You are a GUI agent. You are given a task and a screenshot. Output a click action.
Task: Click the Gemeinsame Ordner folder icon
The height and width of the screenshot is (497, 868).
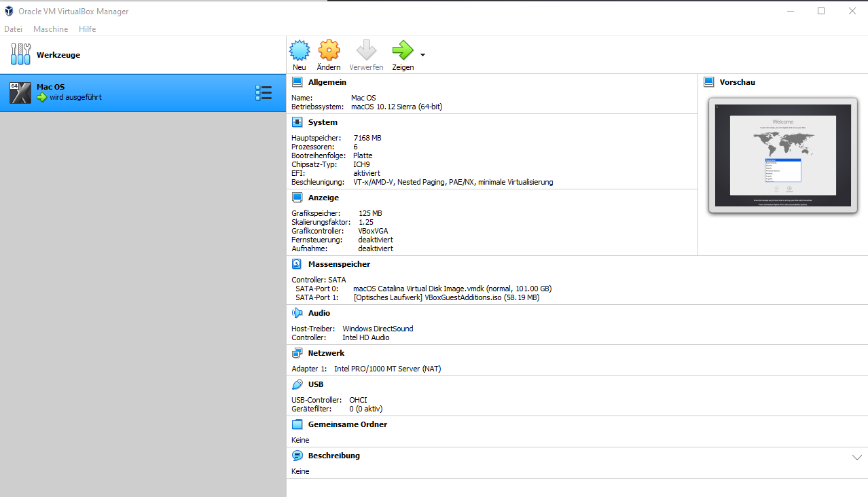pyautogui.click(x=297, y=424)
